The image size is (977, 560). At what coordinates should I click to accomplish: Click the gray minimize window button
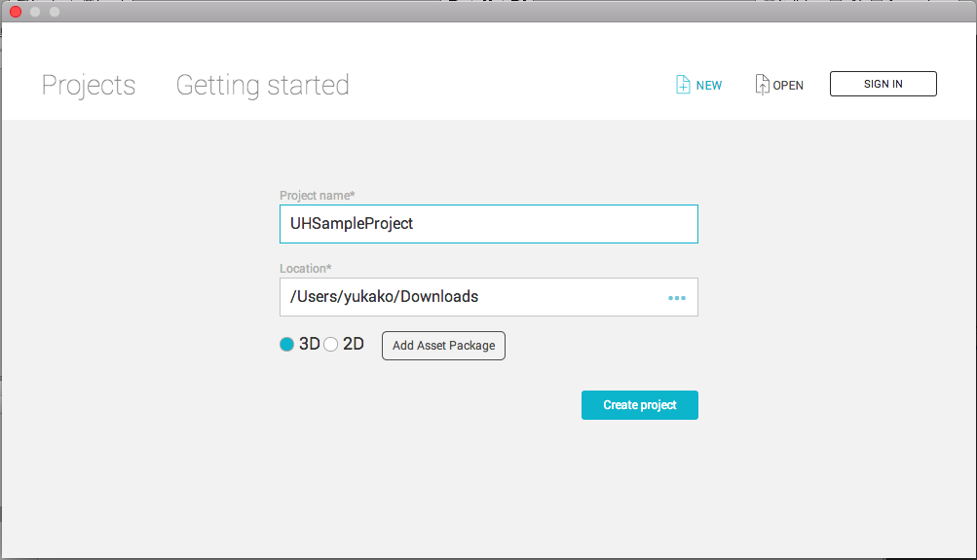click(x=35, y=12)
